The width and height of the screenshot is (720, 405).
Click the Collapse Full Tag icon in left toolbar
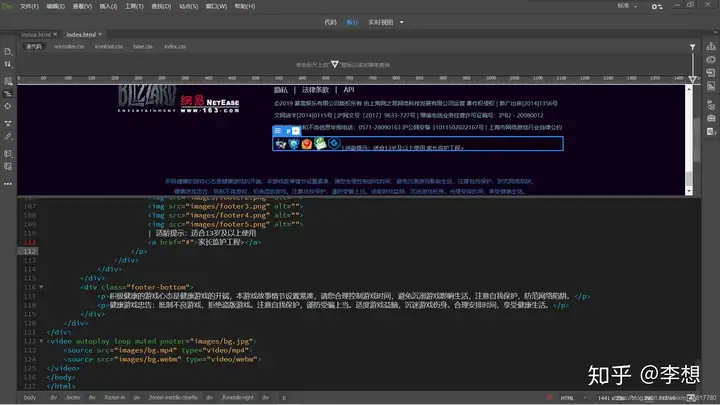coord(8,124)
